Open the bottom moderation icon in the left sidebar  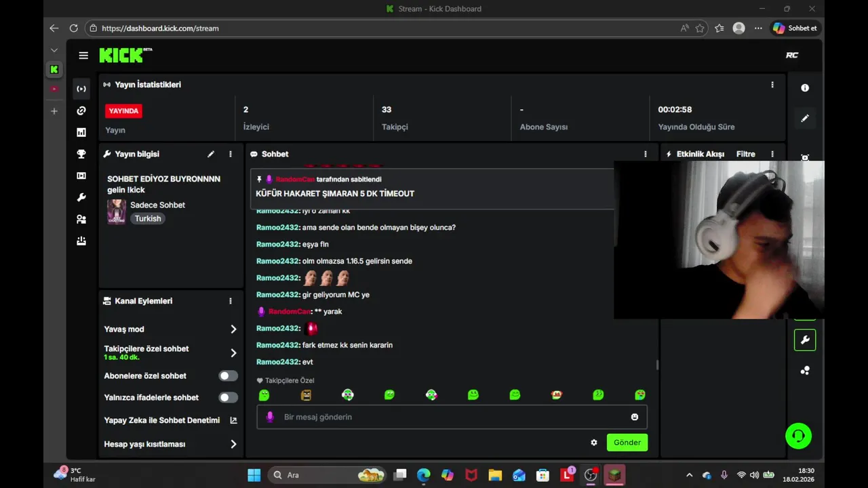click(81, 241)
